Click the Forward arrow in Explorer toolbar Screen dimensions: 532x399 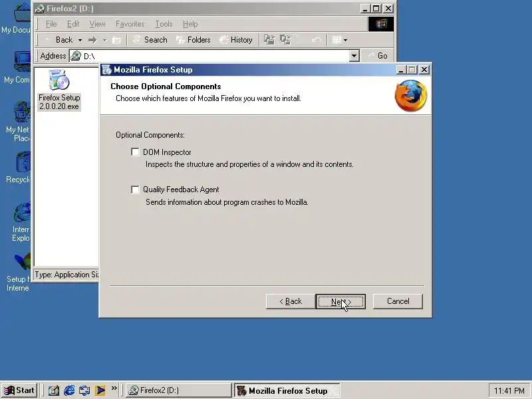click(92, 40)
